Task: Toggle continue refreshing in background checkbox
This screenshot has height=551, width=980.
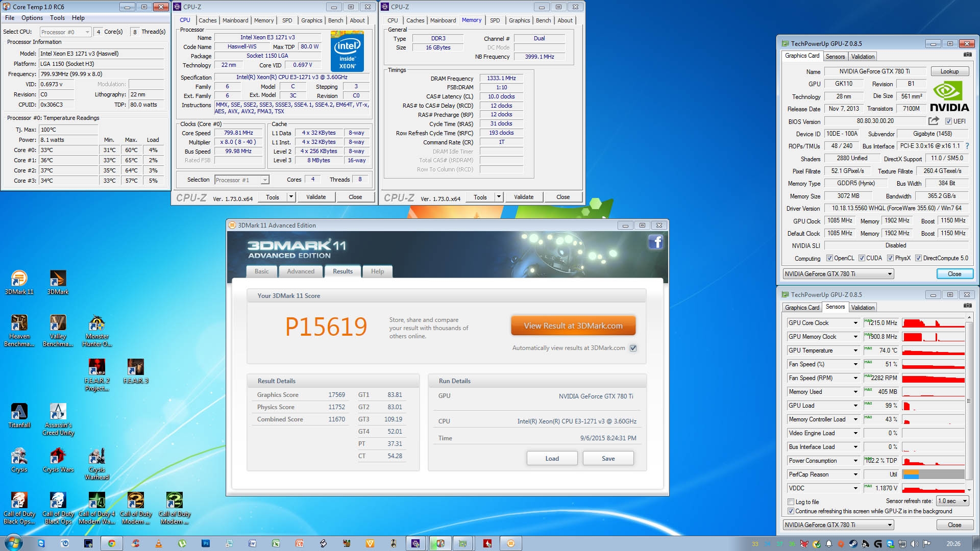Action: click(791, 511)
